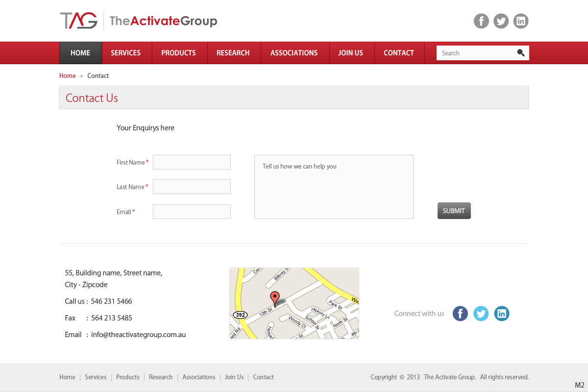Open the Facebook icon in the header
Viewport: 588px width, 392px height.
coord(481,21)
